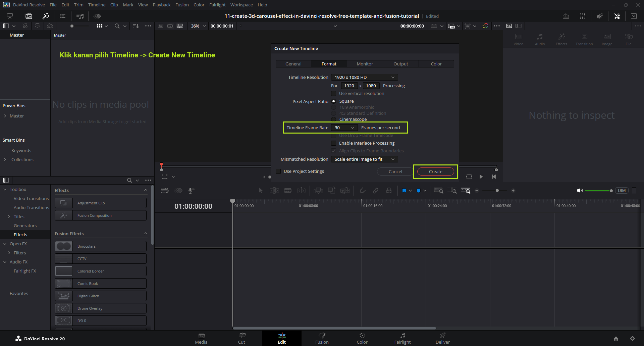Screen dimensions: 644x346
Task: Switch to the Monitor tab
Action: (x=365, y=64)
